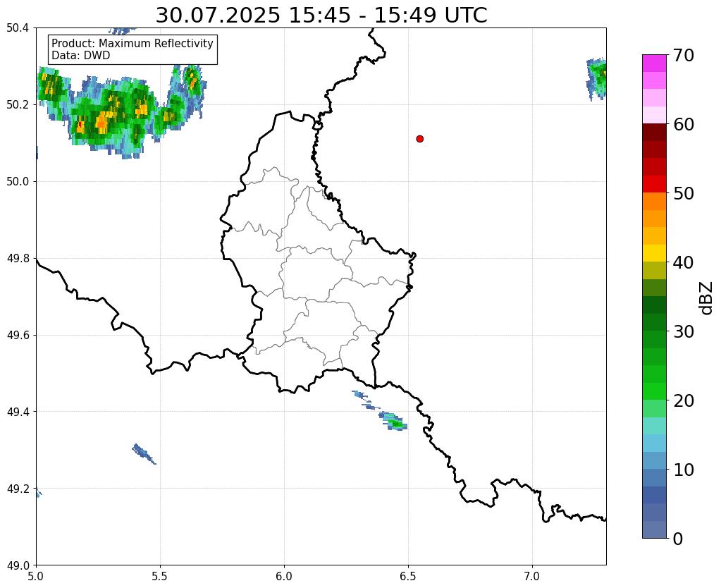This screenshot has height=588, width=721.
Task: Click the latitude tick label '49.8'
Action: point(18,259)
